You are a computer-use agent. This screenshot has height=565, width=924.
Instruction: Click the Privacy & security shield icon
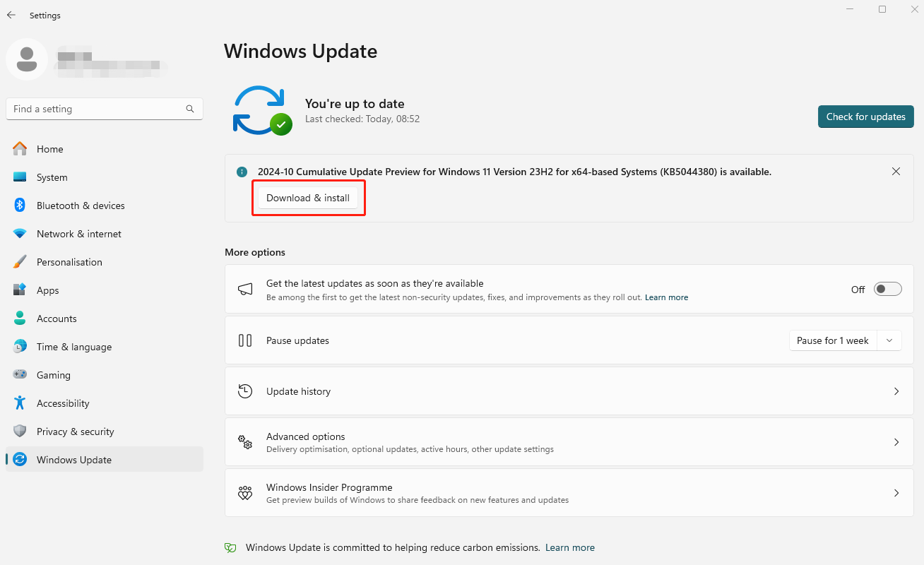(x=20, y=432)
